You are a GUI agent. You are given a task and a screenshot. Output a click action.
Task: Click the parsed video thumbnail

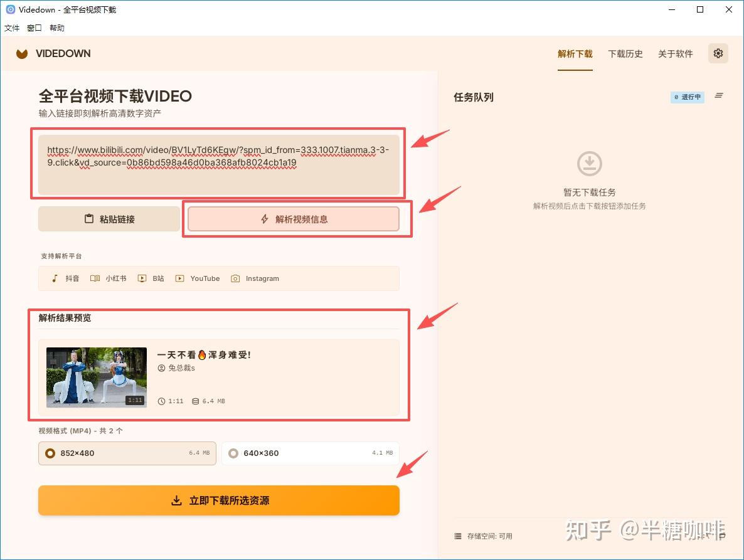pyautogui.click(x=97, y=378)
